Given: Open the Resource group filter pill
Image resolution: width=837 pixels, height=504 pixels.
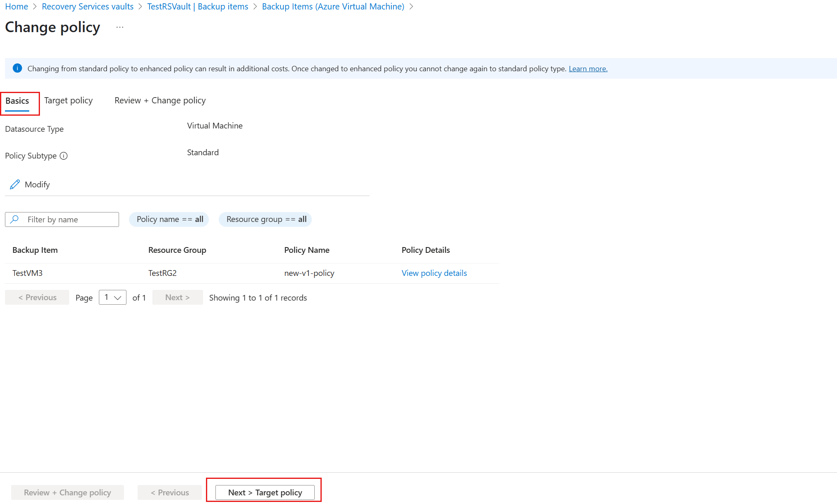Looking at the screenshot, I should point(266,219).
